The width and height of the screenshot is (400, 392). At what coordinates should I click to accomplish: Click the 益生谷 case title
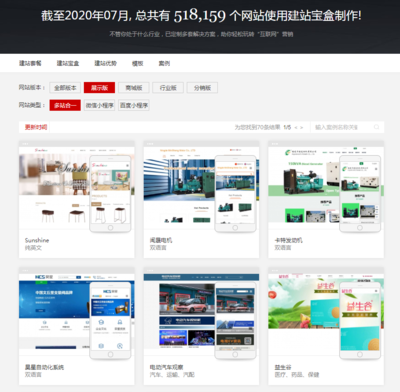(283, 367)
